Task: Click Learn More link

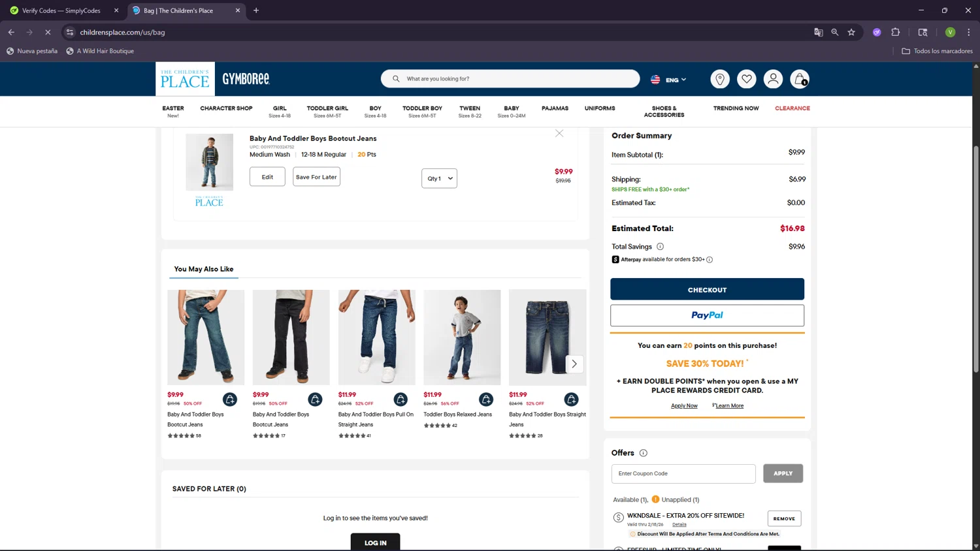Action: click(729, 406)
